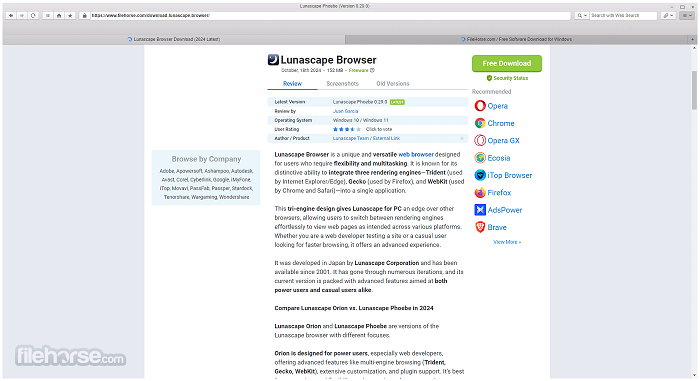Rate with the first user rating star
This screenshot has width=700, height=381.
[335, 129]
